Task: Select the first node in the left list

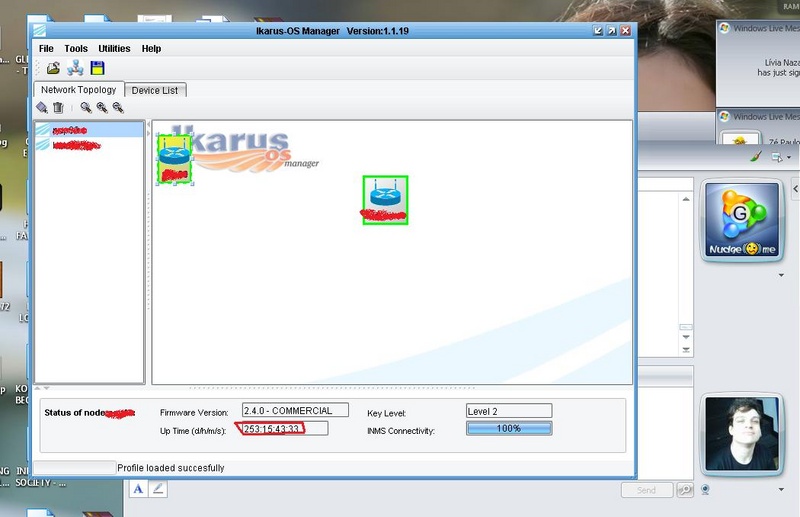Action: 89,130
